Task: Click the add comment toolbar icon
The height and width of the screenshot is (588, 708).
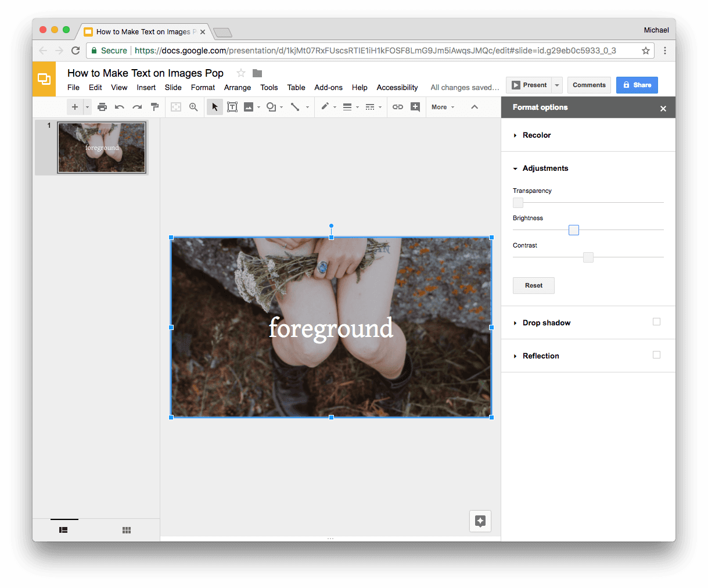Action: pos(415,107)
